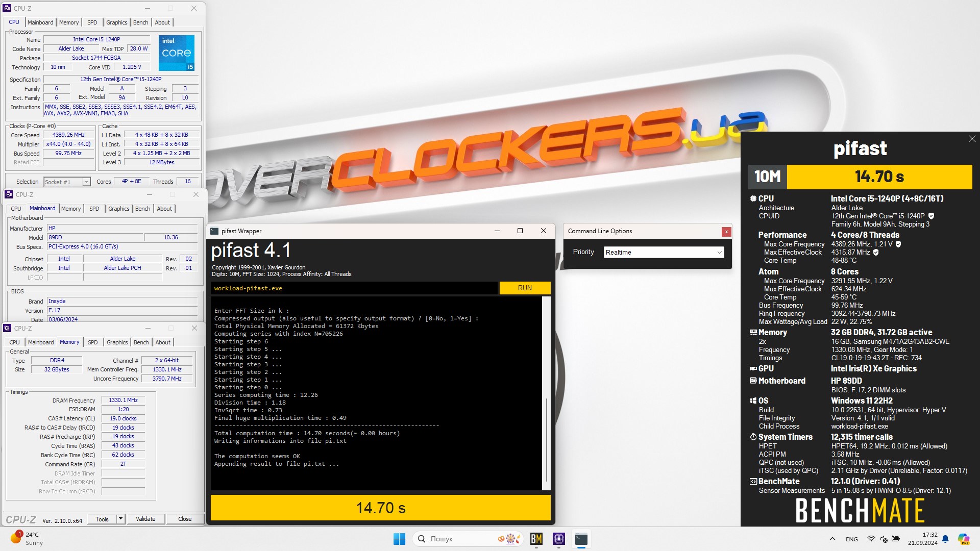The width and height of the screenshot is (980, 551).
Task: Click the CPUID verified shield icon
Action: pyautogui.click(x=931, y=216)
